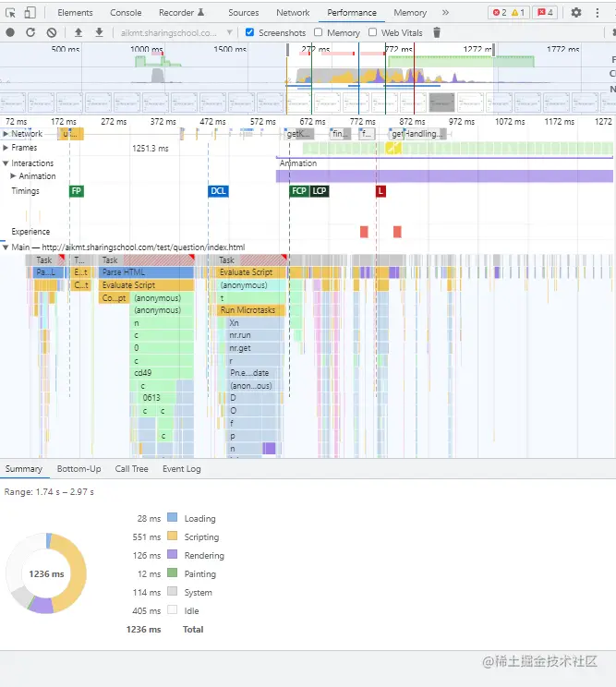Select the red L load timing marker
The image size is (616, 687).
click(380, 191)
